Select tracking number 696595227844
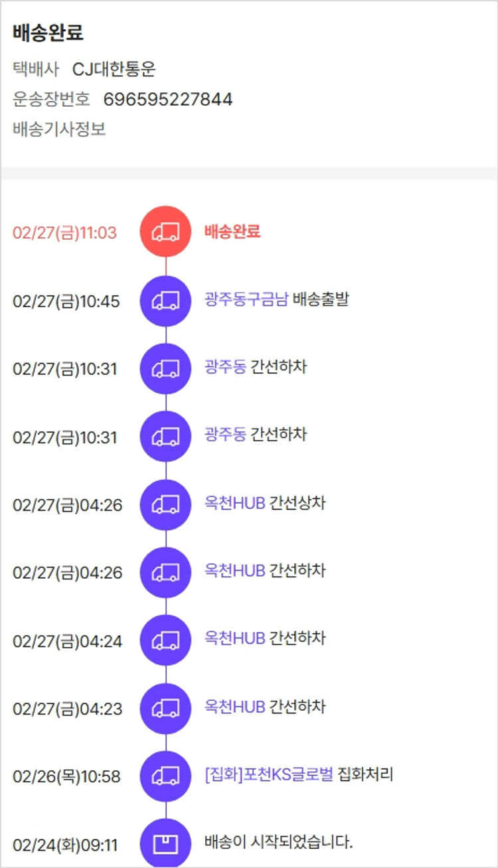This screenshot has height=868, width=498. pos(168,100)
